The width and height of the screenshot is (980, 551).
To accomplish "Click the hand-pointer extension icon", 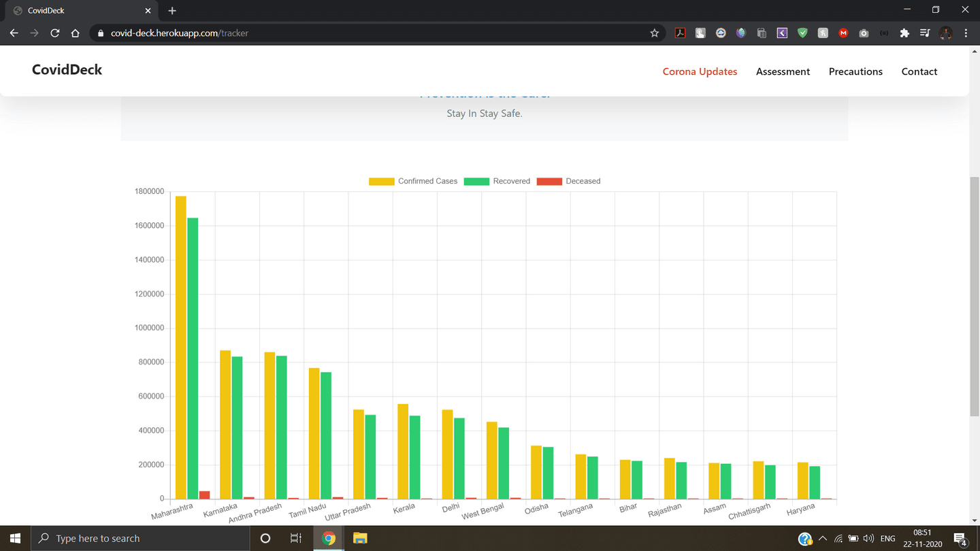I will tap(700, 33).
